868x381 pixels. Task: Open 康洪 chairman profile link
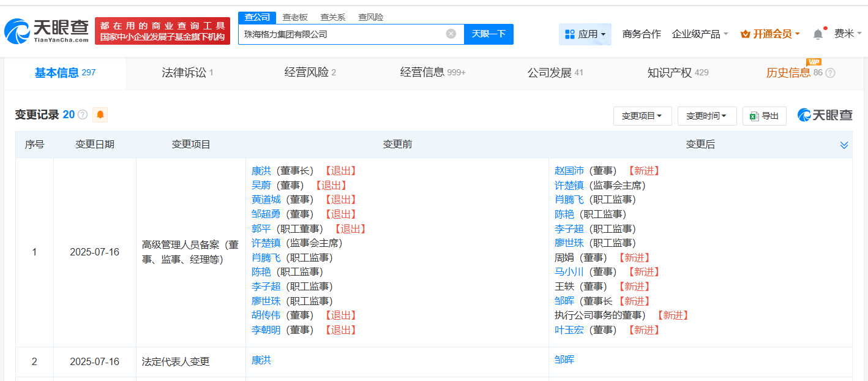tap(261, 171)
